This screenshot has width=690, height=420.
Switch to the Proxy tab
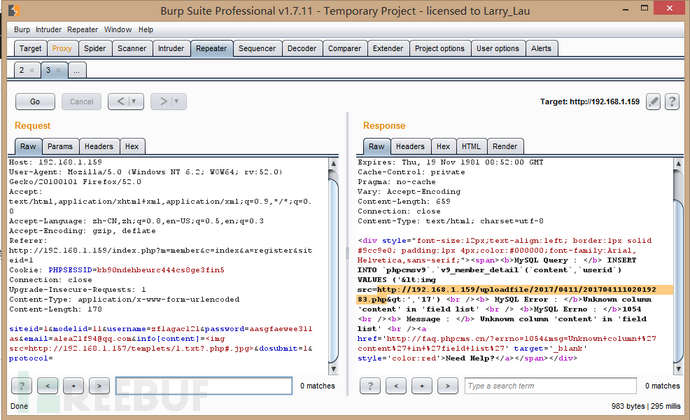pyautogui.click(x=62, y=48)
